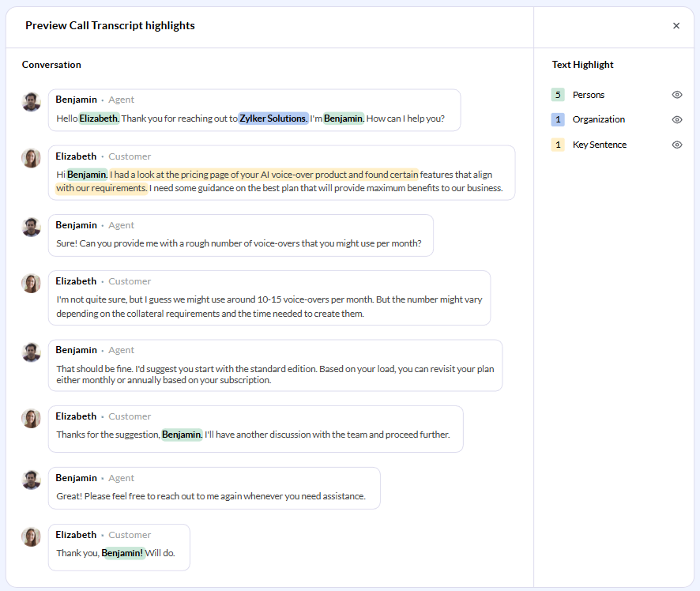Click Elizabeth's avatar beside 'Thanks for the suggestion'
Screen dimensions: 700x591
coord(32,418)
